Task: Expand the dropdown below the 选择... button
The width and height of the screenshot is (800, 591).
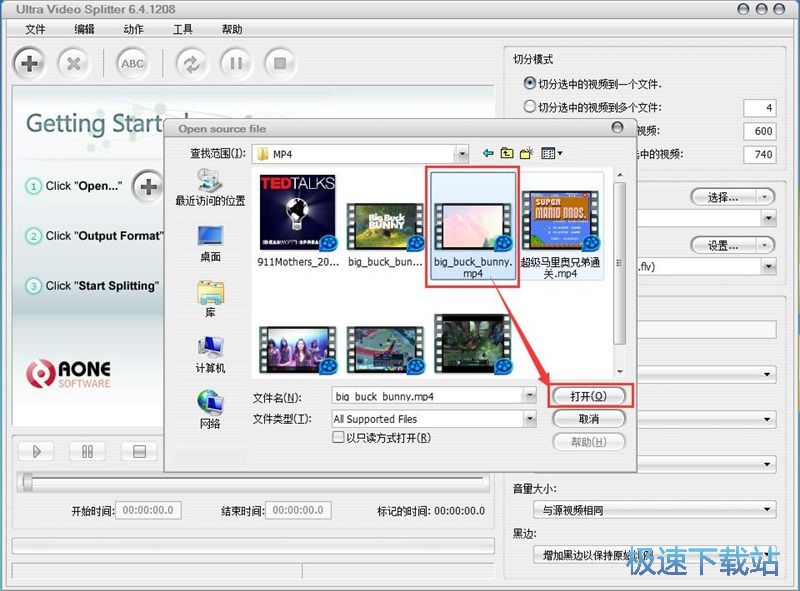Action: 768,218
